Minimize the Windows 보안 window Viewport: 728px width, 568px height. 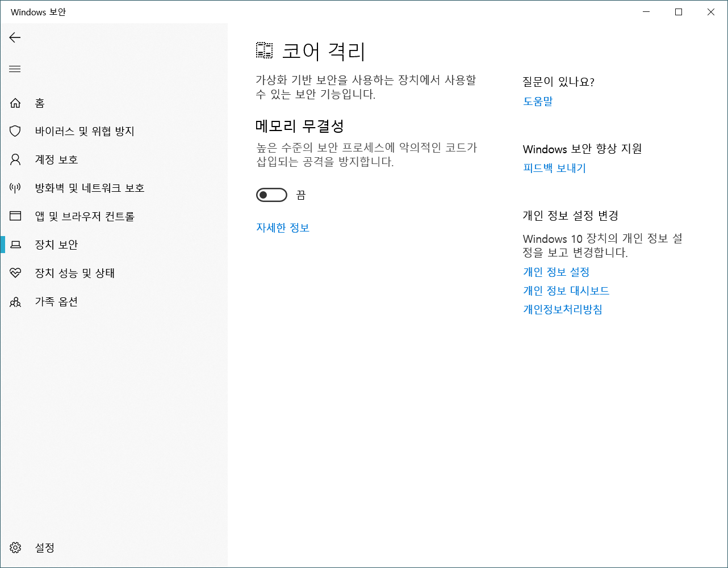click(646, 12)
